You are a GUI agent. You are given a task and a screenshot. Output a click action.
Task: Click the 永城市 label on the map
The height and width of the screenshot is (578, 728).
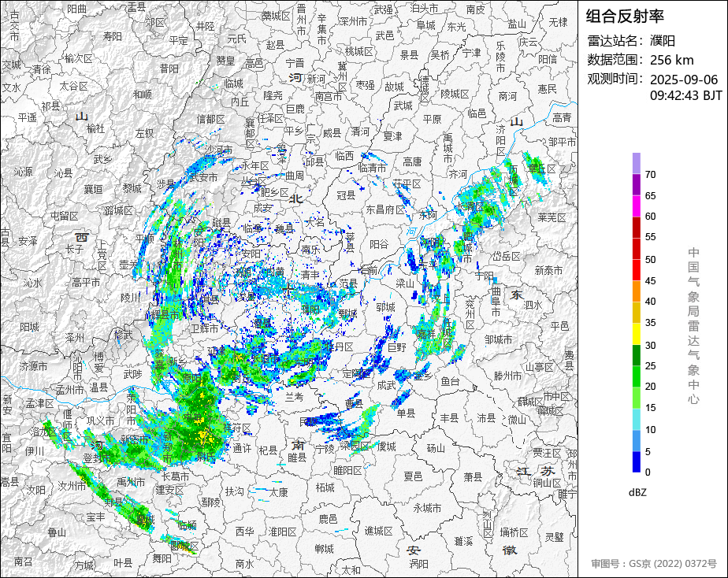point(427,508)
